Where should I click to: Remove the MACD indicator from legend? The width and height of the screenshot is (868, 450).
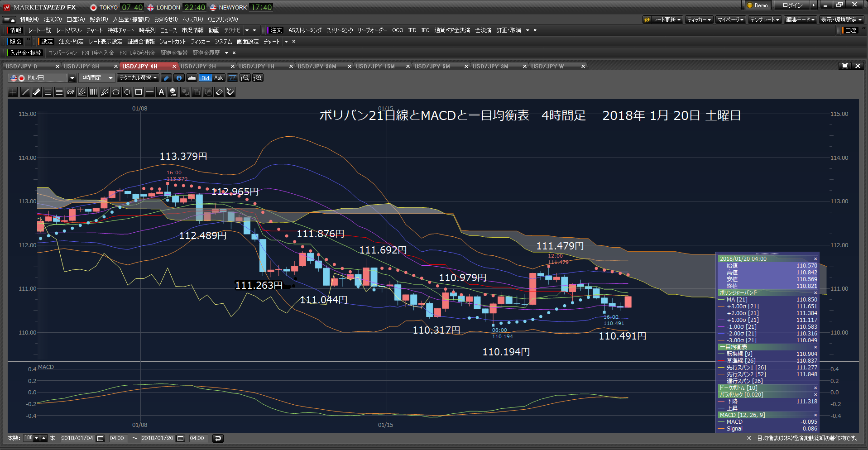click(x=815, y=415)
